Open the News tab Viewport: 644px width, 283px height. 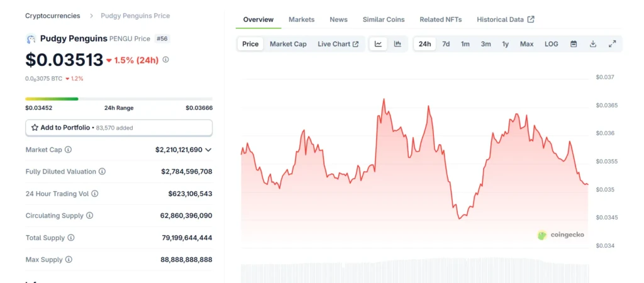pyautogui.click(x=338, y=19)
